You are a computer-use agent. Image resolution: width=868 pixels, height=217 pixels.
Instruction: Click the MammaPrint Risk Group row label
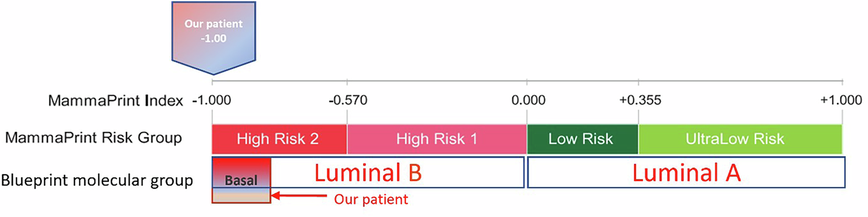coord(93,138)
